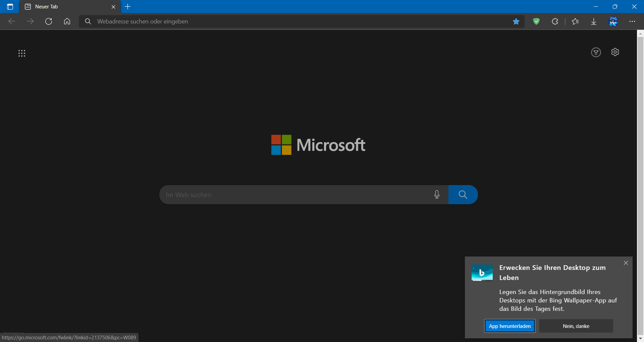Click the scrollbar up arrow

click(x=640, y=34)
